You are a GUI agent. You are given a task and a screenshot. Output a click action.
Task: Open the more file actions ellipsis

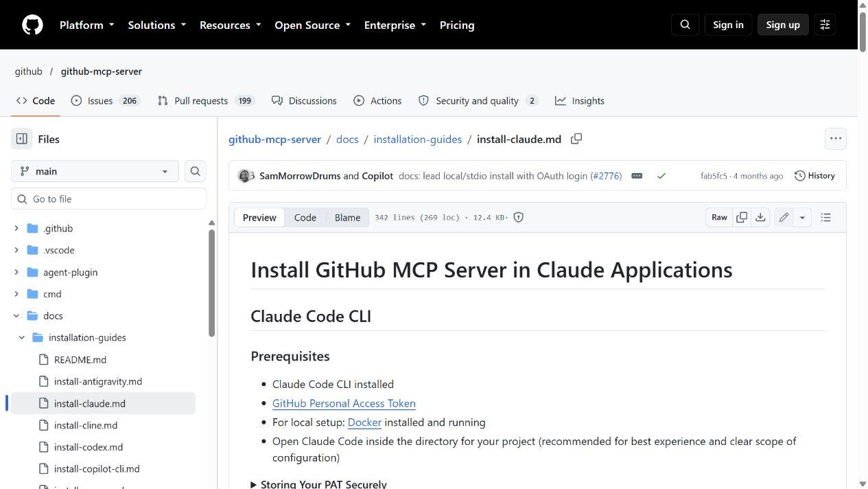coord(835,138)
